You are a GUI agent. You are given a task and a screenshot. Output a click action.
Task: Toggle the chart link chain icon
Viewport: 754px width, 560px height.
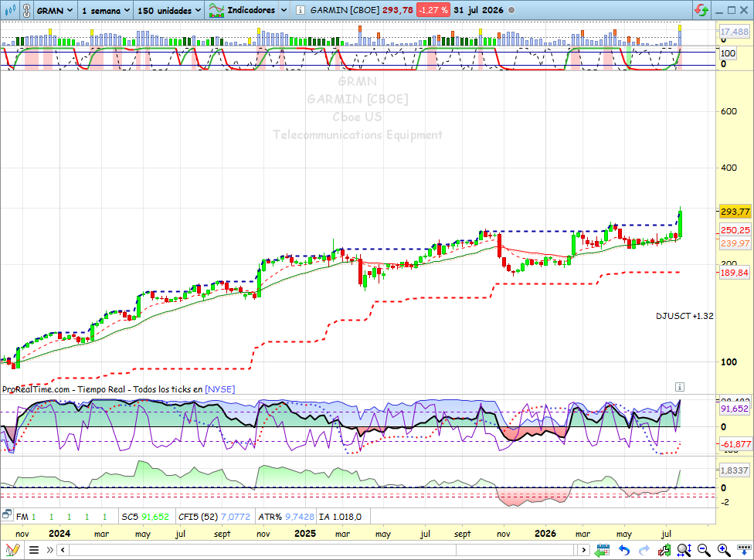click(26, 10)
